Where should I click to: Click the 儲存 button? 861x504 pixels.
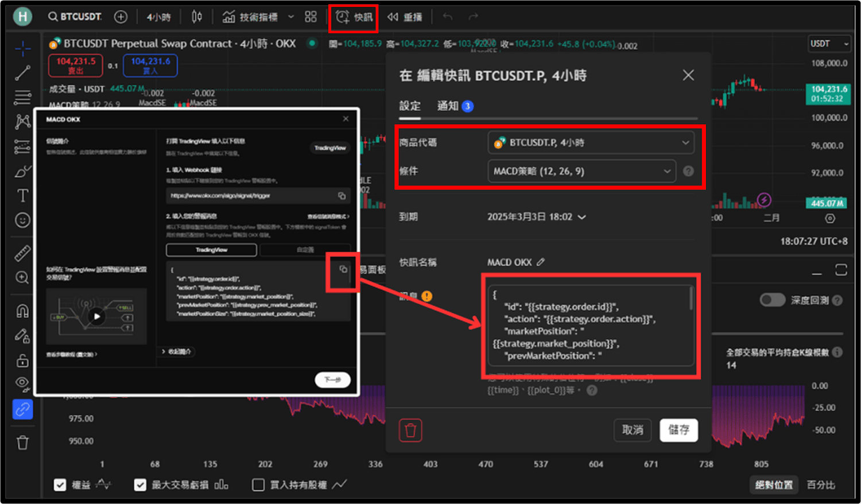(x=679, y=430)
